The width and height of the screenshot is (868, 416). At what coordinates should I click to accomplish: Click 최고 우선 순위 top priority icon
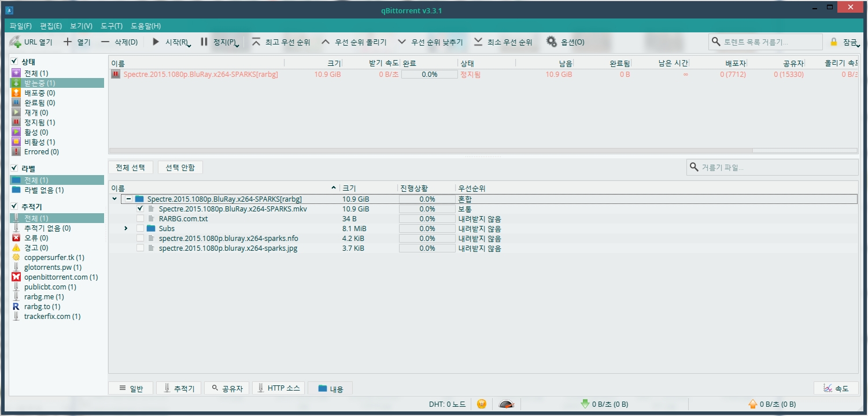[256, 42]
